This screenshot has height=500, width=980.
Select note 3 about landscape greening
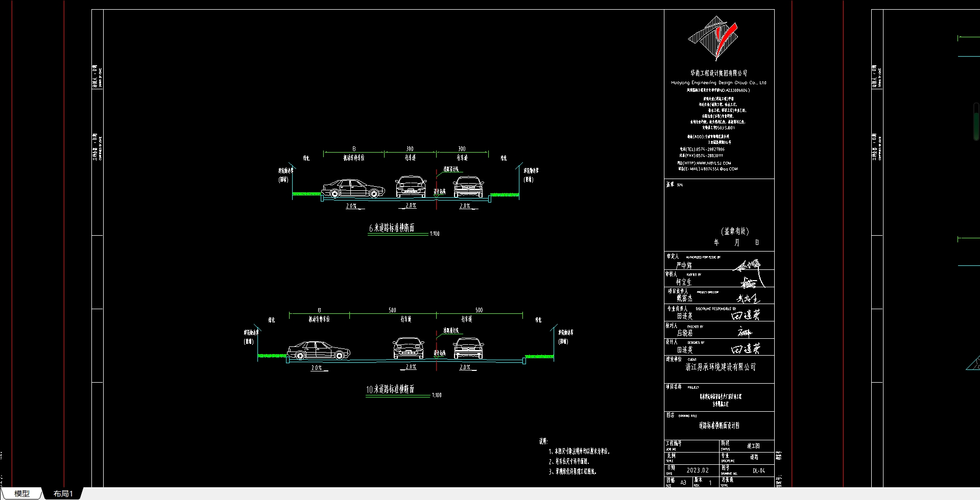click(x=572, y=472)
